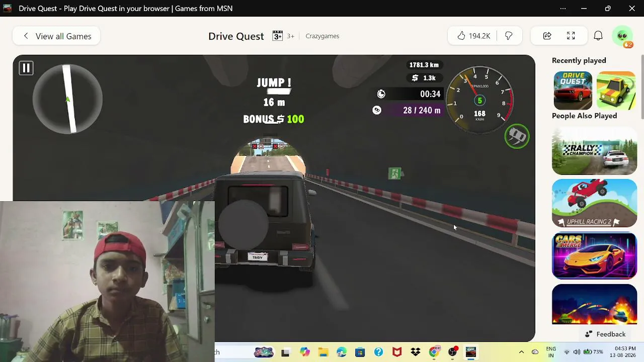Image resolution: width=644 pixels, height=362 pixels.
Task: Open the Get Help question mark app
Action: [378, 352]
